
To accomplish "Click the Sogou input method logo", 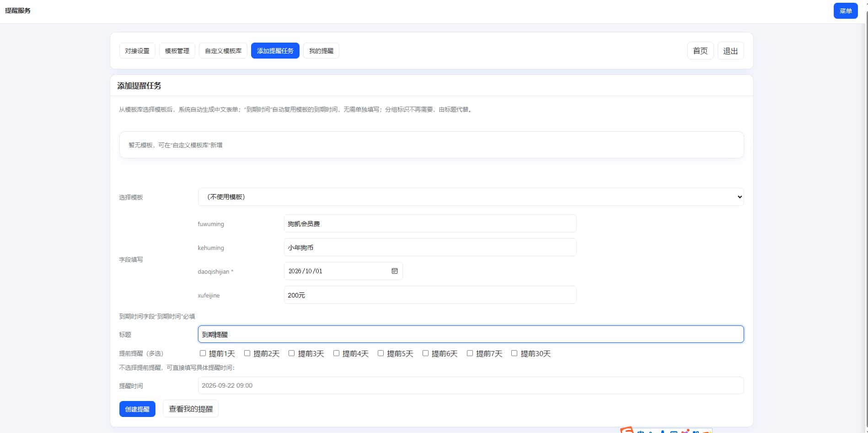I will [627, 430].
